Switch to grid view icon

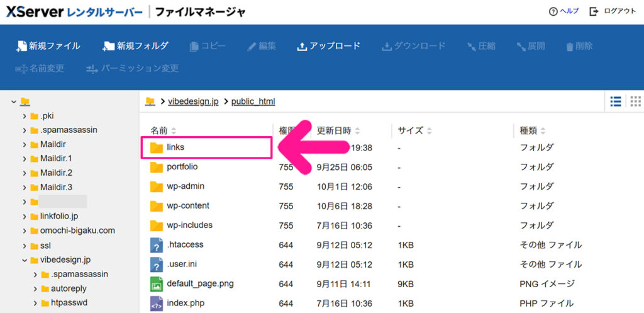coord(635,101)
